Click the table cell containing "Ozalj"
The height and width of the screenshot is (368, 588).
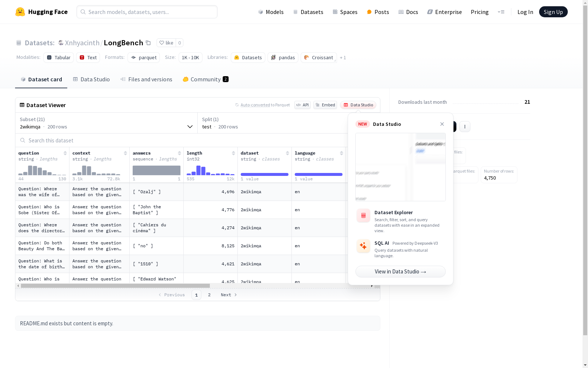click(x=157, y=192)
